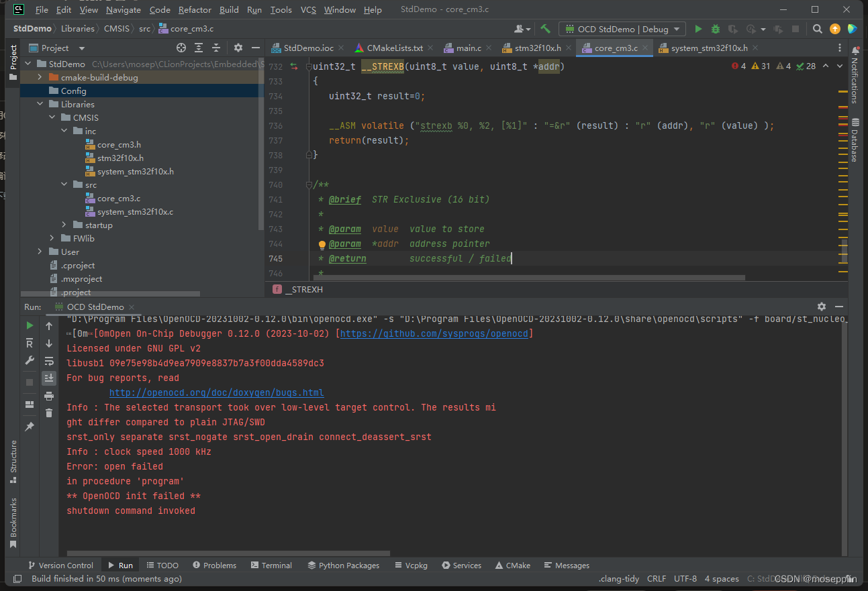Open the openocd doxygen bugs link
Image resolution: width=868 pixels, height=591 pixels.
216,392
